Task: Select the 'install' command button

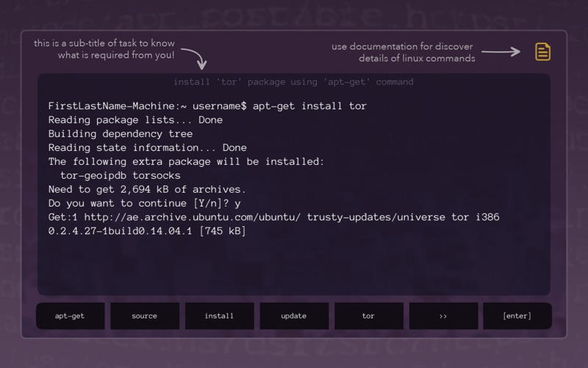Action: point(219,316)
